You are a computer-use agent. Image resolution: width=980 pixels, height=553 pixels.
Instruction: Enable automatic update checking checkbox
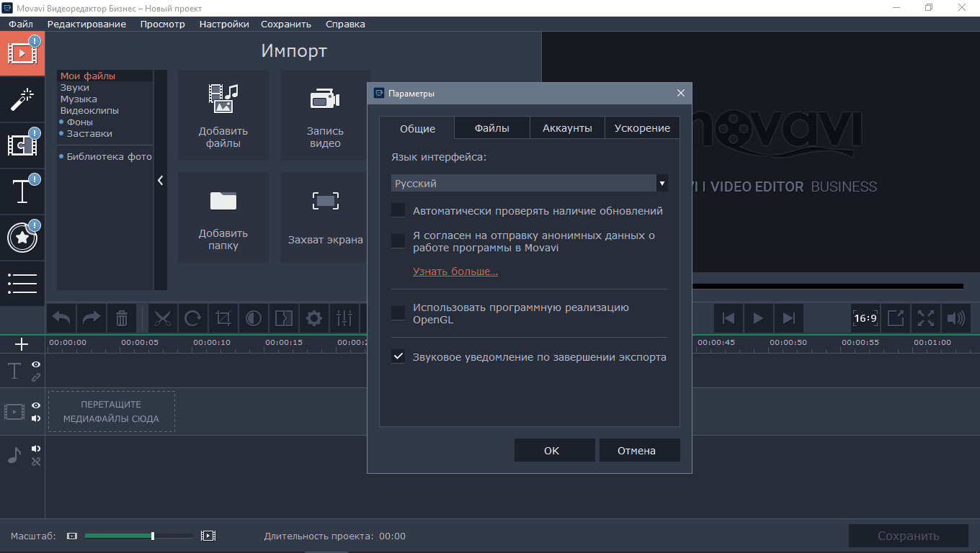pyautogui.click(x=398, y=210)
